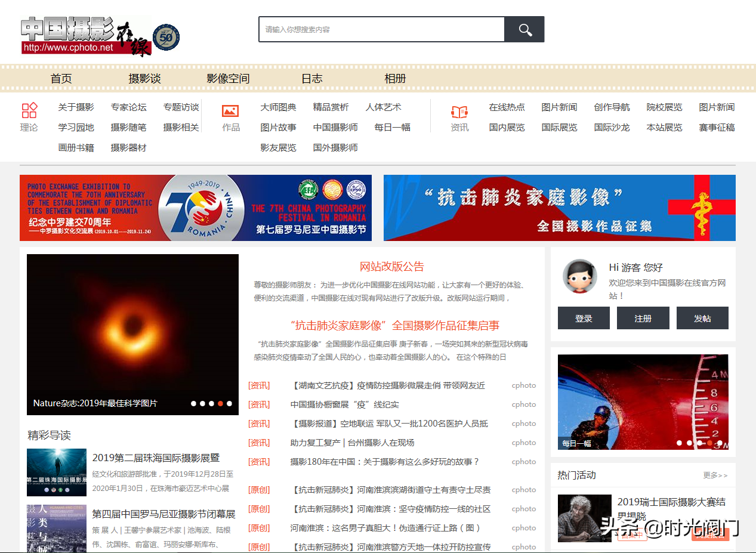Open the 在线热点 link
756x553 pixels.
pos(507,107)
